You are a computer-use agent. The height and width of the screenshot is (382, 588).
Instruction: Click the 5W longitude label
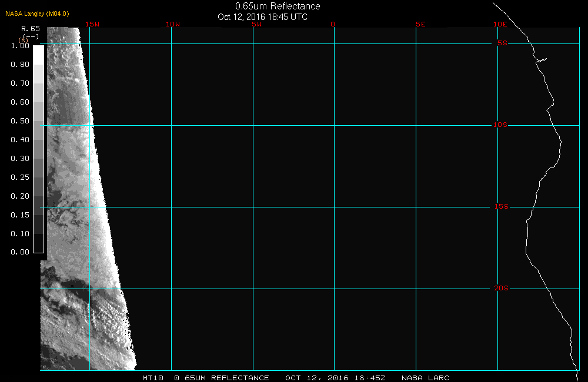pos(256,24)
